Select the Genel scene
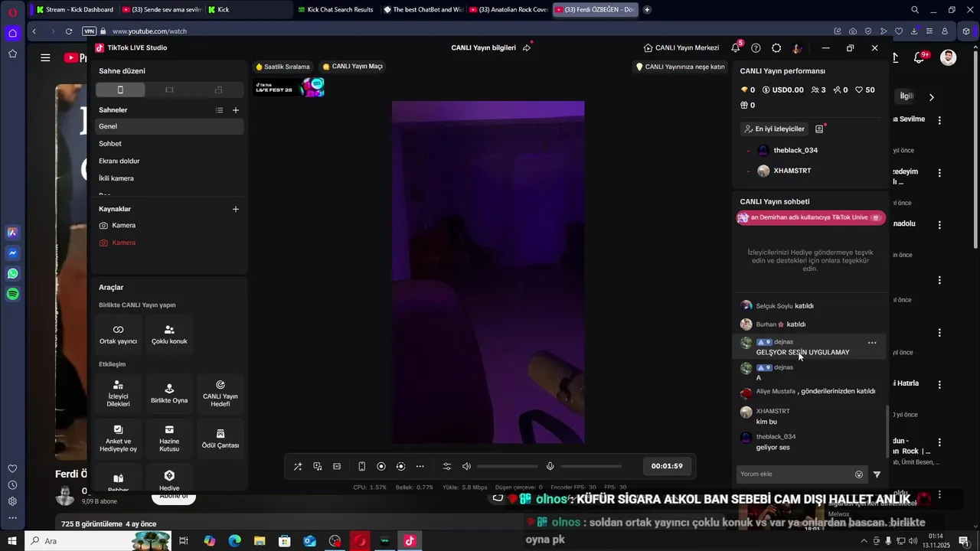Viewport: 980px width, 551px height. coord(169,126)
